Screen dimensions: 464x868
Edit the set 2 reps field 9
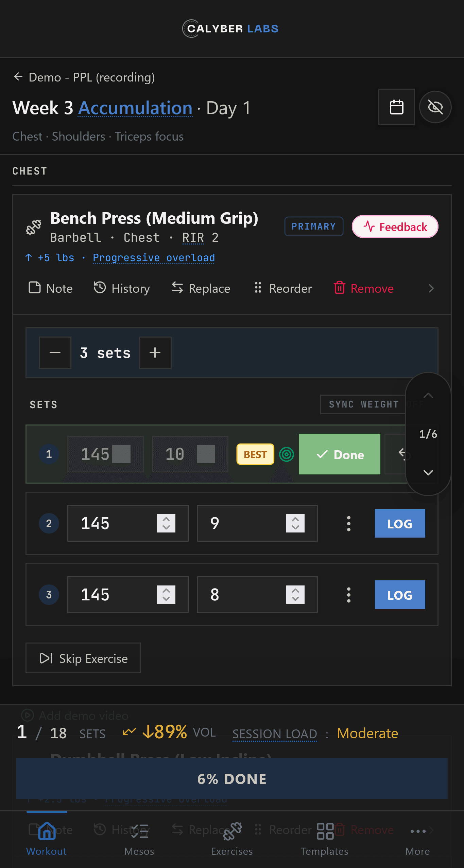(257, 523)
